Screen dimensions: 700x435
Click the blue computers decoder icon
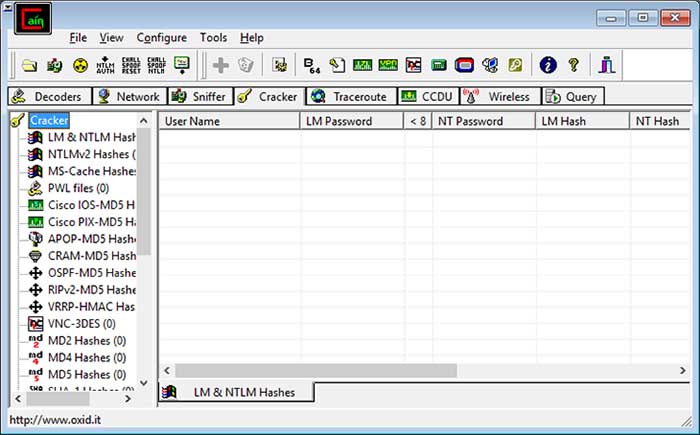(x=490, y=66)
